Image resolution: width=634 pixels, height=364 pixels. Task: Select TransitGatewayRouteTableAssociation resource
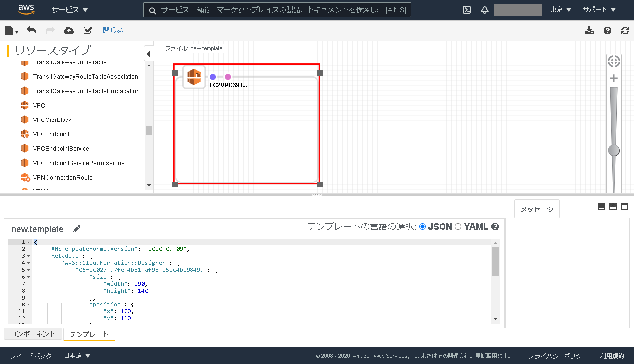(85, 77)
